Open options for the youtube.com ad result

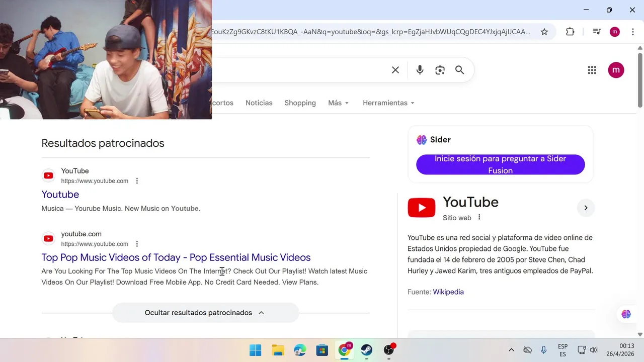(x=137, y=244)
